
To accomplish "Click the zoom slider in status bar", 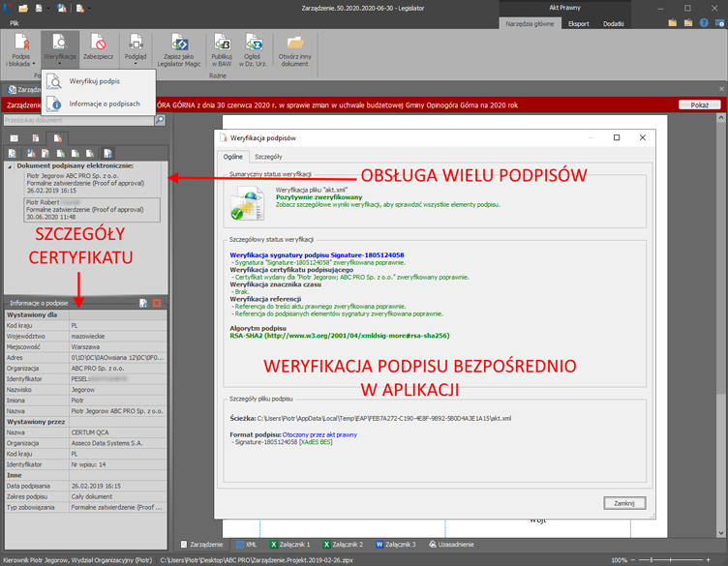I will (x=671, y=560).
